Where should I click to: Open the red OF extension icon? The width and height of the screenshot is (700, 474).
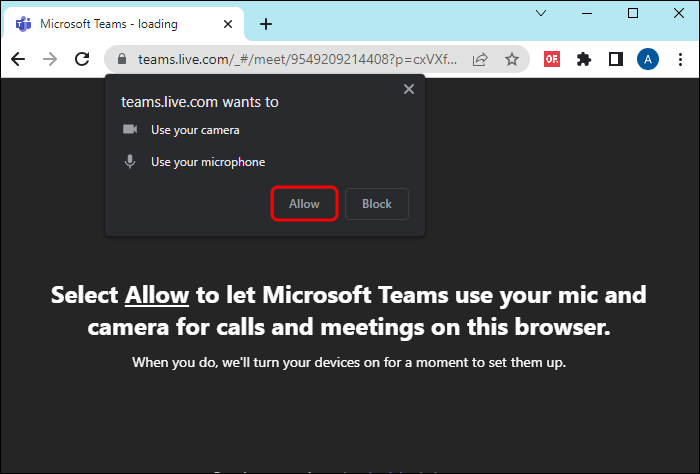click(552, 59)
